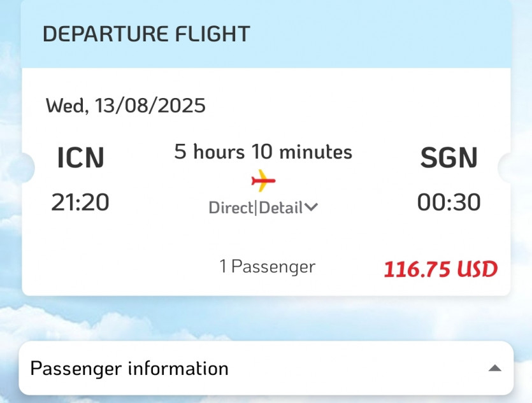The image size is (532, 403).
Task: Select the 00:30 arrival time
Action: (x=449, y=202)
